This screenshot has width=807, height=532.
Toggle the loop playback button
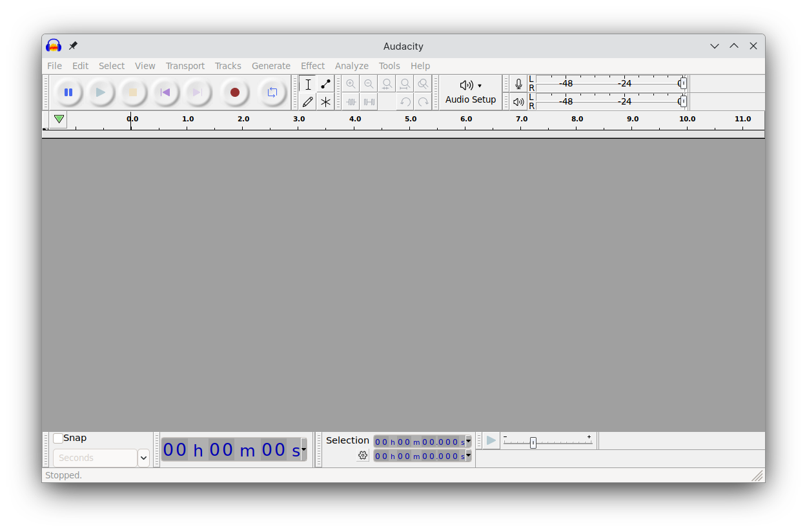click(272, 92)
